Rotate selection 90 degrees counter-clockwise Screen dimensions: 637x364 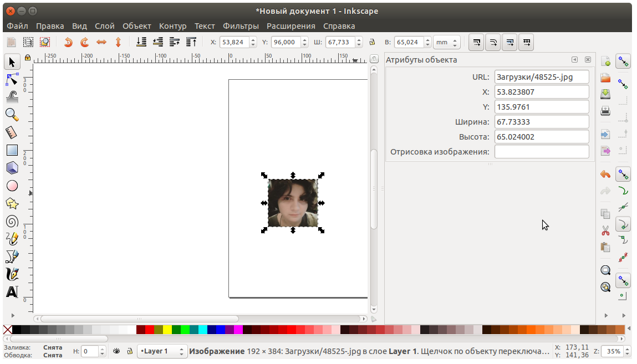68,42
